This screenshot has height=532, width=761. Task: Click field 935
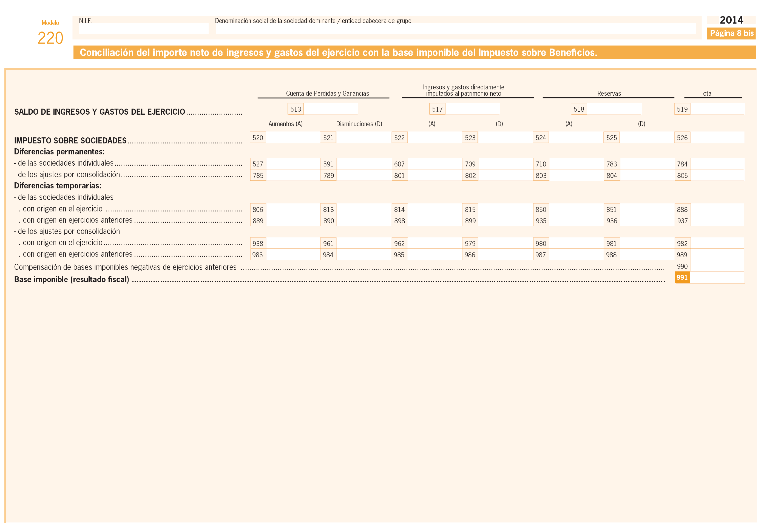coord(577,221)
